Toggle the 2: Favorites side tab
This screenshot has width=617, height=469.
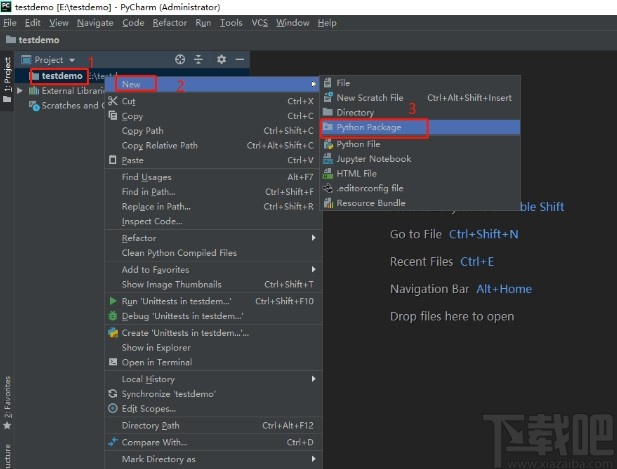click(x=7, y=403)
